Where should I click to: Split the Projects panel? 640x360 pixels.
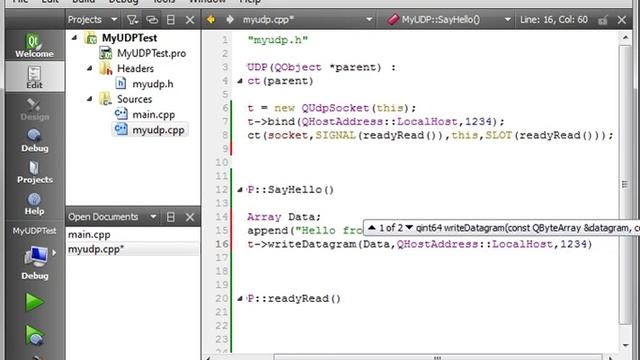171,20
